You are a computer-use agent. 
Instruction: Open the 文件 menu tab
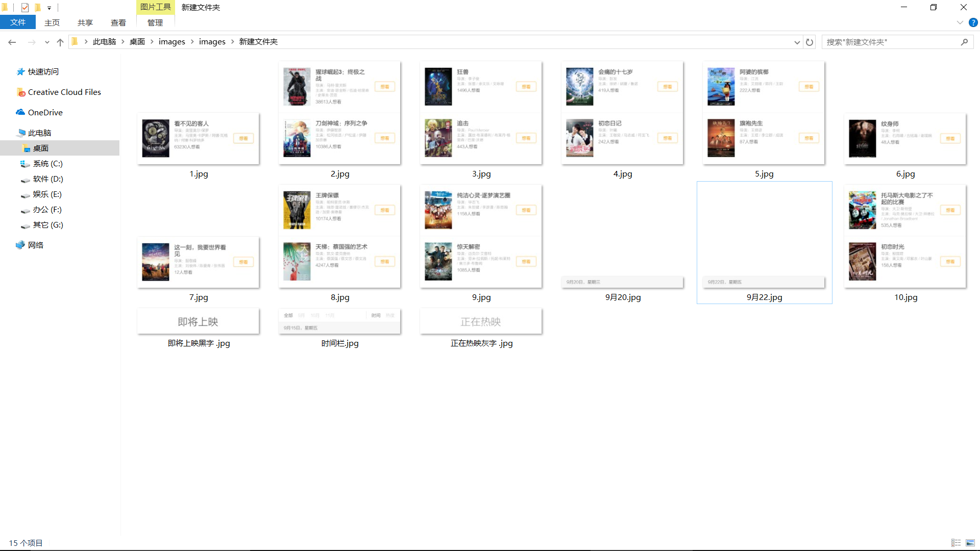(x=18, y=22)
